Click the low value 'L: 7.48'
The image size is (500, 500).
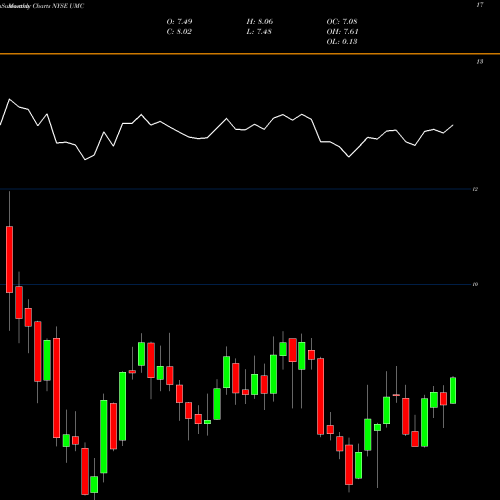[259, 31]
